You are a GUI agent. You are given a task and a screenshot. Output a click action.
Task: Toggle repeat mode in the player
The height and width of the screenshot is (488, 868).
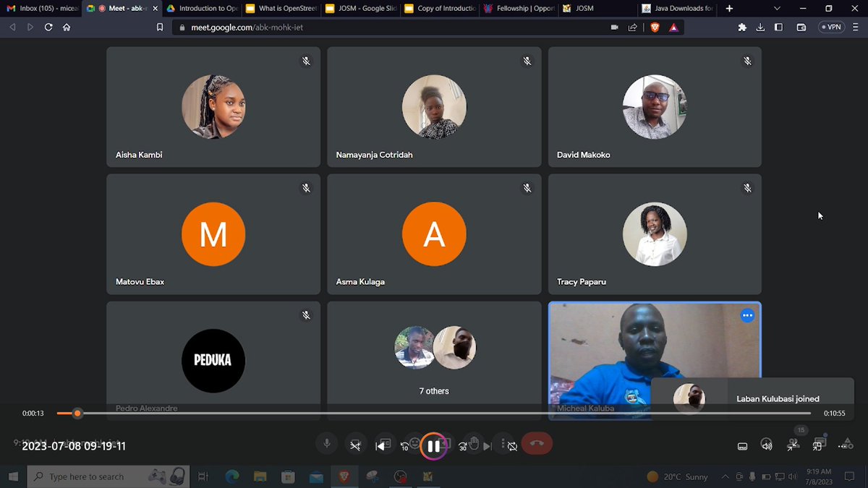(512, 446)
